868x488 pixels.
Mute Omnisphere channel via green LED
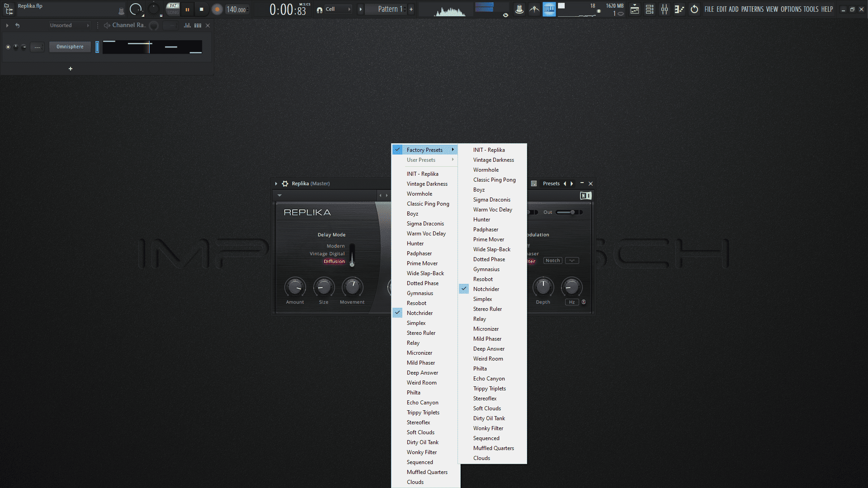coord(8,47)
